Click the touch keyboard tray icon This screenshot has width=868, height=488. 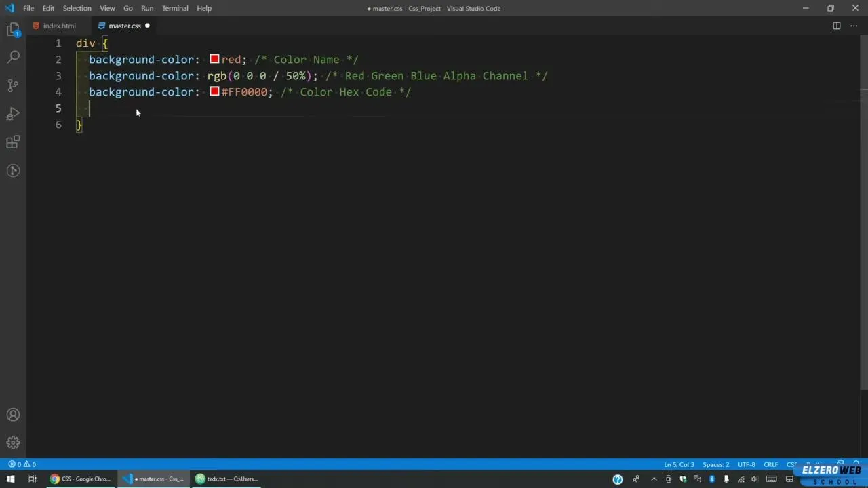coord(772,479)
